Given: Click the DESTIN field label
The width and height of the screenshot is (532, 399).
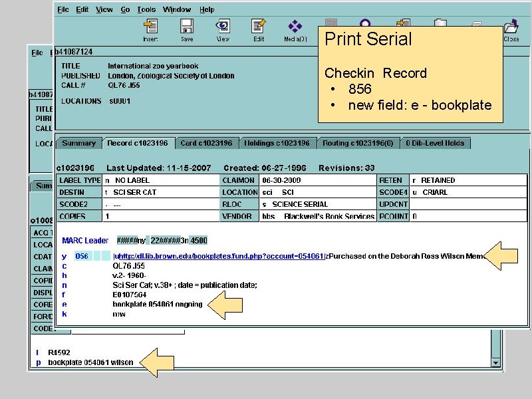Looking at the screenshot, I should 80,192.
